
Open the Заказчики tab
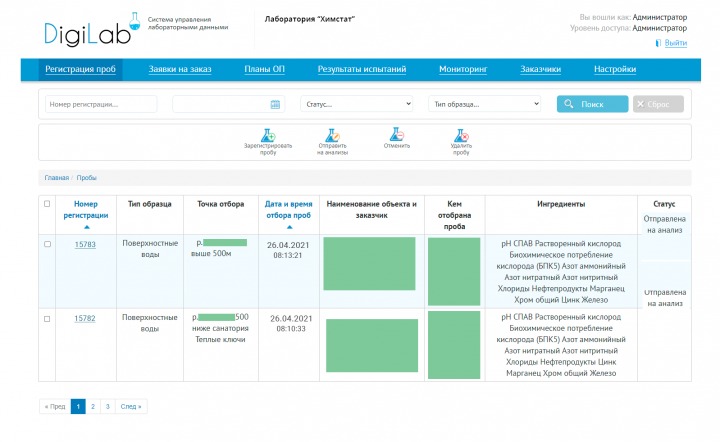540,69
